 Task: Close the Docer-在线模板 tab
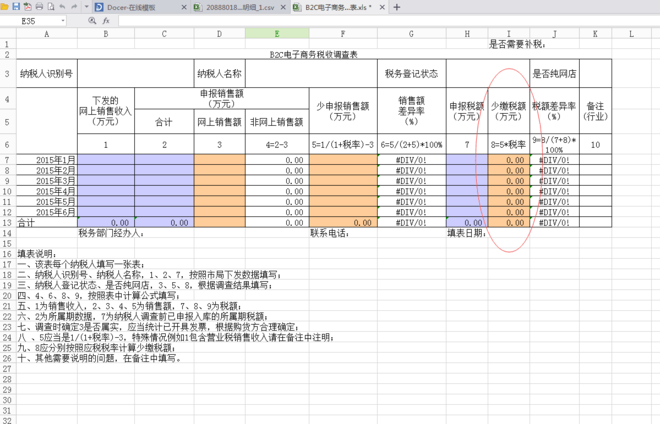coord(184,7)
